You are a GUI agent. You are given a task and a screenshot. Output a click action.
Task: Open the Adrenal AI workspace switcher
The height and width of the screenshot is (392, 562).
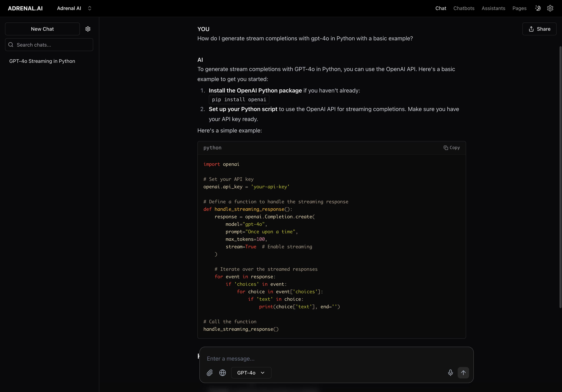point(73,8)
